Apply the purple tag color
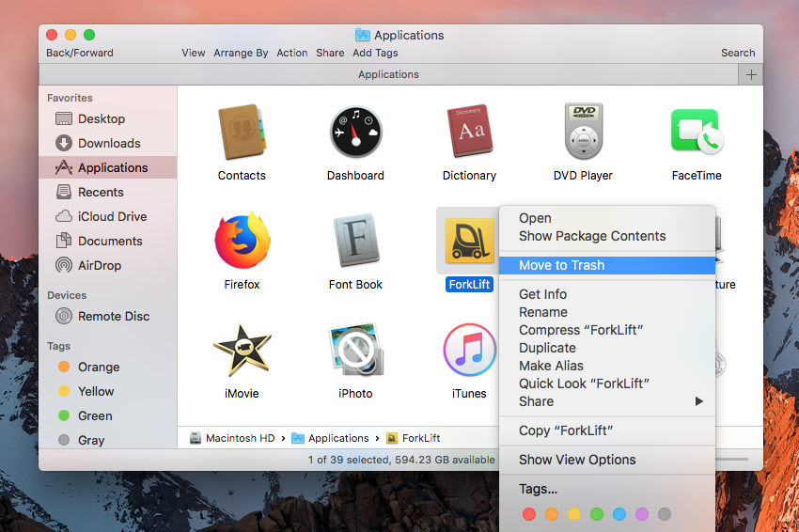The height and width of the screenshot is (532, 799). pos(641,514)
